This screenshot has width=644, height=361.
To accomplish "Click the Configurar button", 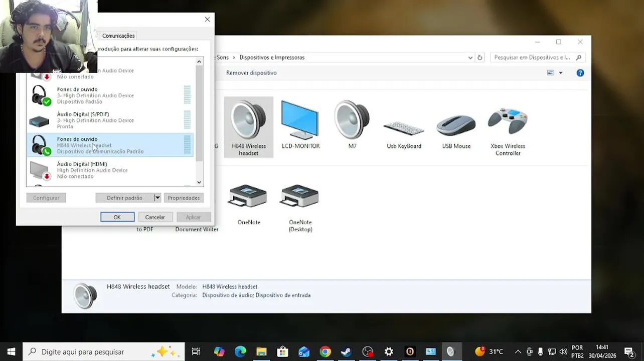I will click(x=46, y=198).
